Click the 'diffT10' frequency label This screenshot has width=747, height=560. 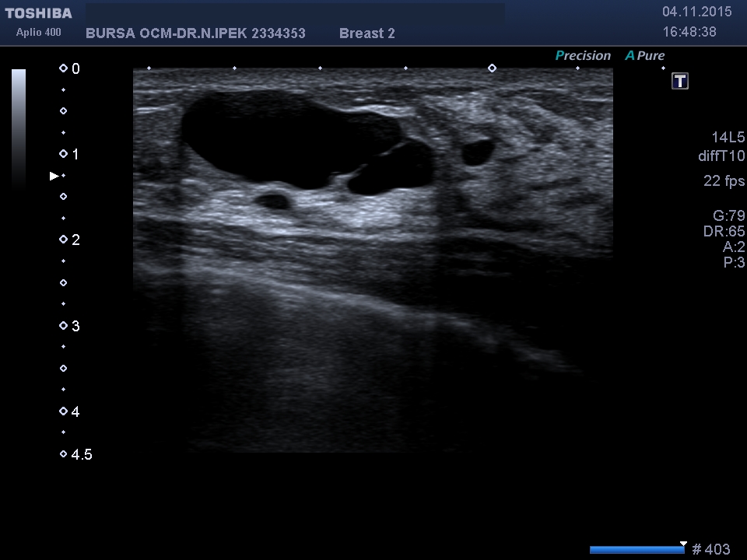coord(721,156)
